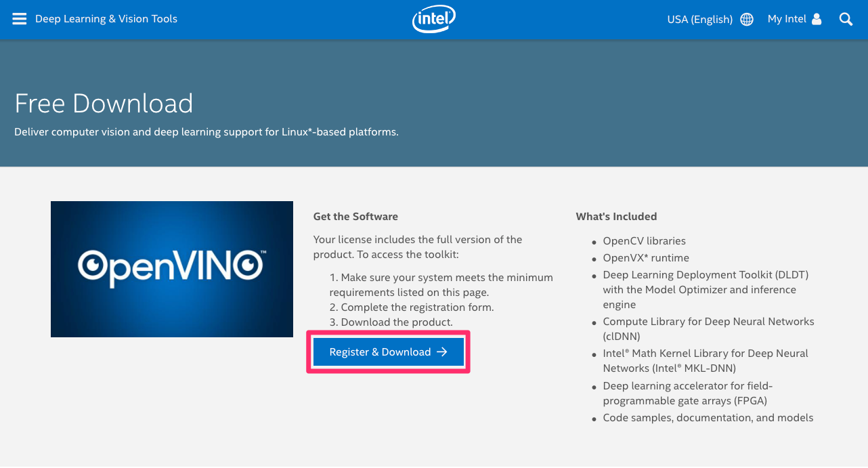The height and width of the screenshot is (468, 868).
Task: Open search with the magnifier icon
Action: [846, 20]
